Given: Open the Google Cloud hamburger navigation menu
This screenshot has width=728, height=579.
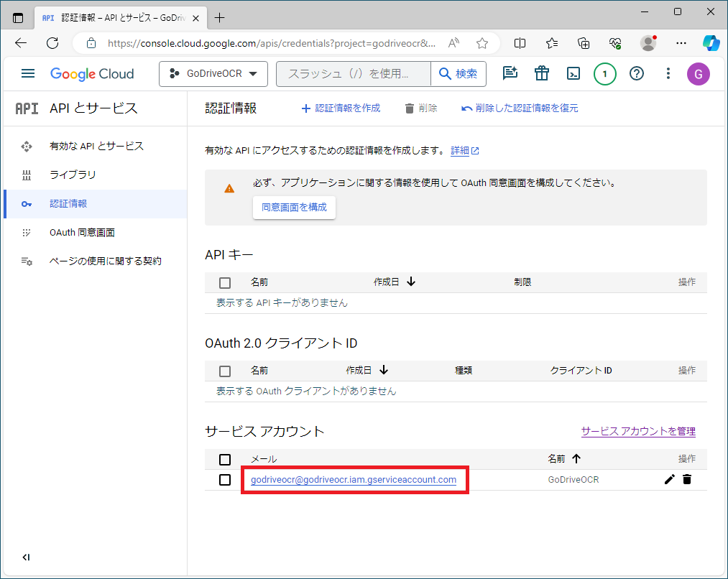Looking at the screenshot, I should (x=28, y=73).
